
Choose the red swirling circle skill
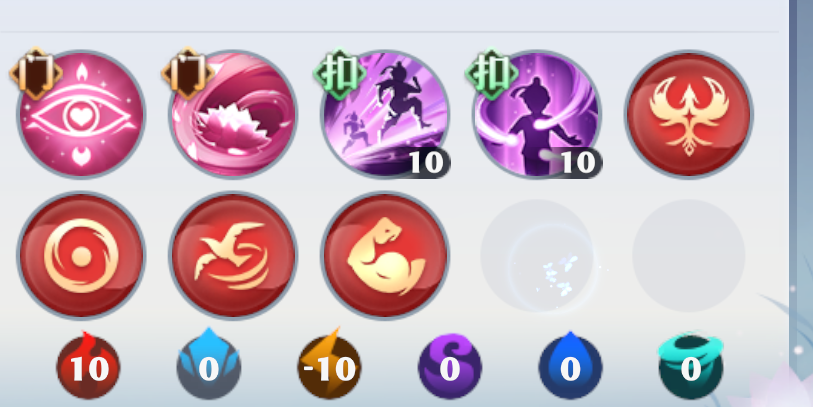tap(81, 256)
